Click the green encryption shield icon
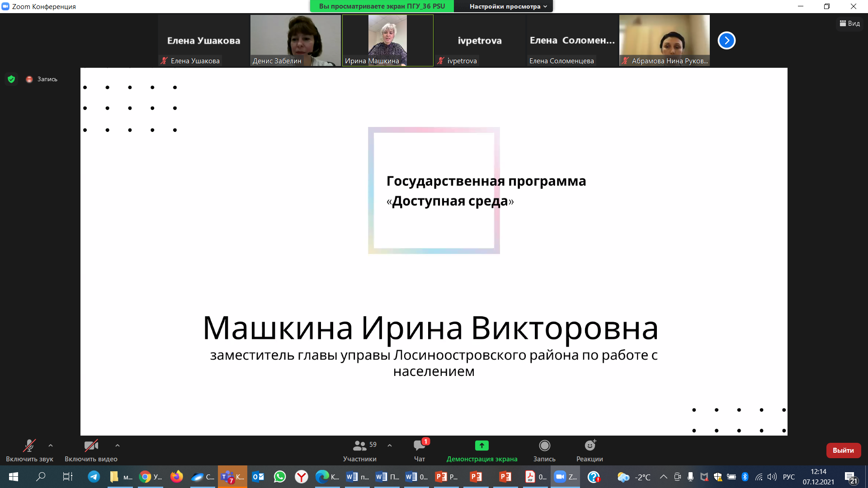Screen dimensions: 868x488 [x=11, y=79]
